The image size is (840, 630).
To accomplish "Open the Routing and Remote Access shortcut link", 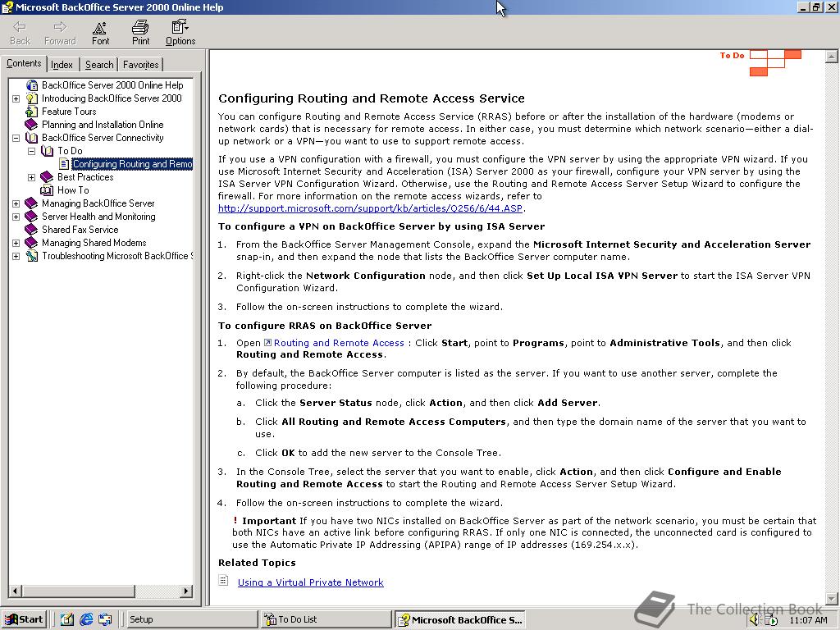I will (339, 343).
